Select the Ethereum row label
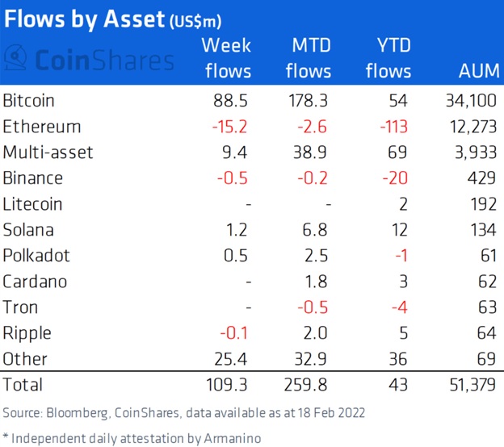This screenshot has width=504, height=447. 42,127
